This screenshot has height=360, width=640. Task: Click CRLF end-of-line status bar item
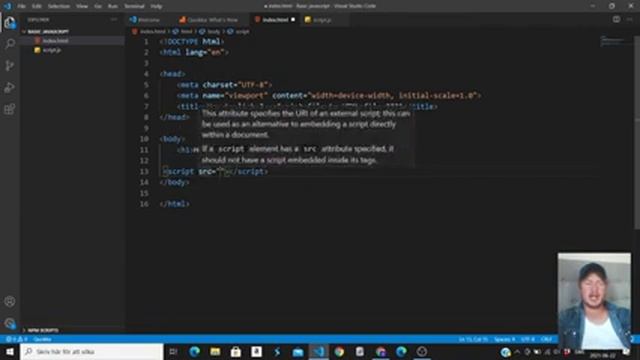pos(546,339)
